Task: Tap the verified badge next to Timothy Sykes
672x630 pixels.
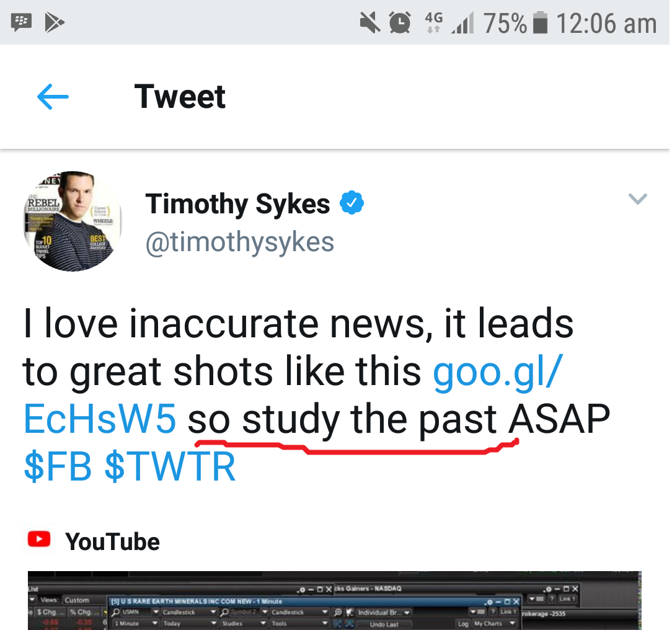Action: (352, 203)
